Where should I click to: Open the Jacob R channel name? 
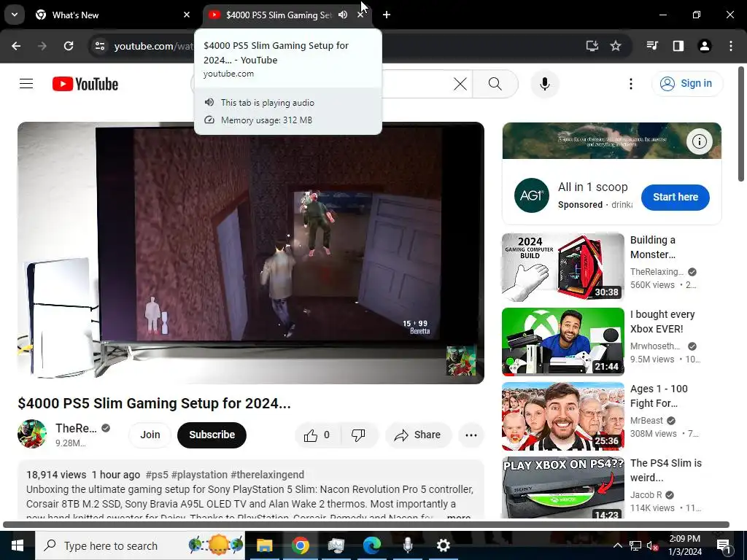tap(646, 495)
